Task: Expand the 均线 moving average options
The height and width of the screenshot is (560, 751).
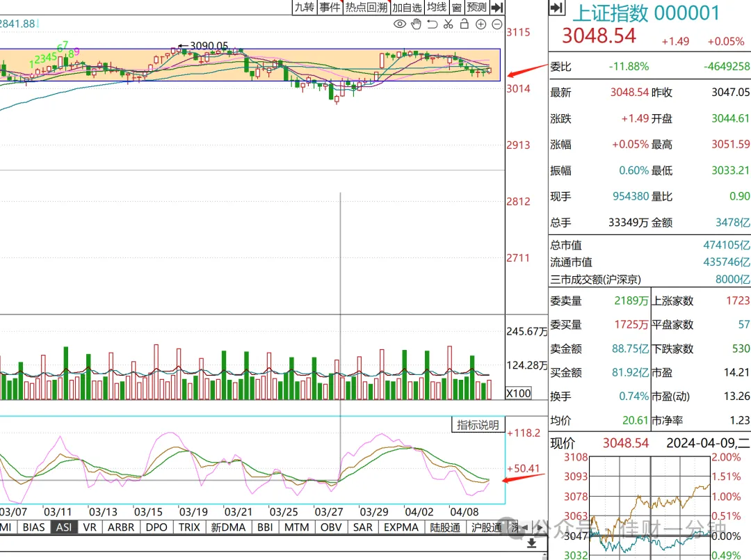Action: [437, 7]
